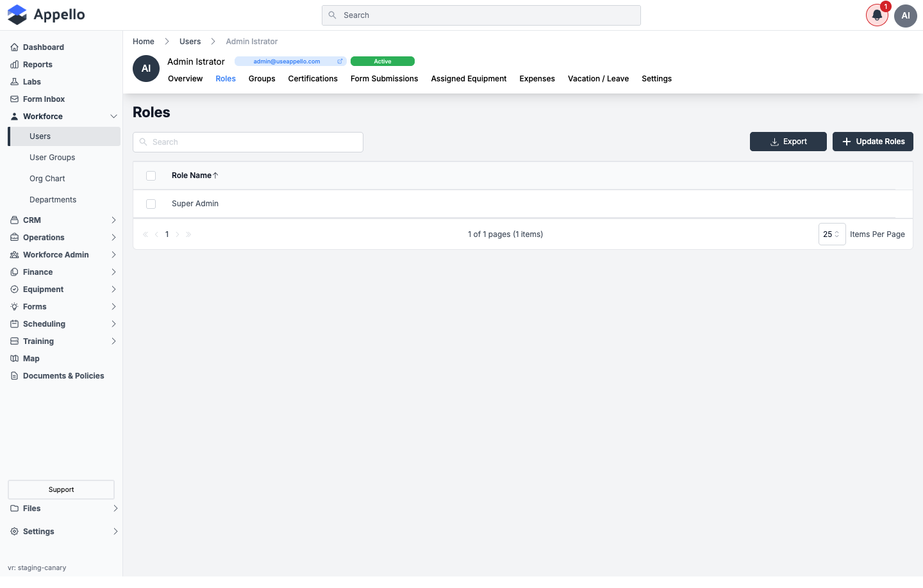This screenshot has width=923, height=588.
Task: Open the Certifications tab
Action: pyautogui.click(x=313, y=79)
